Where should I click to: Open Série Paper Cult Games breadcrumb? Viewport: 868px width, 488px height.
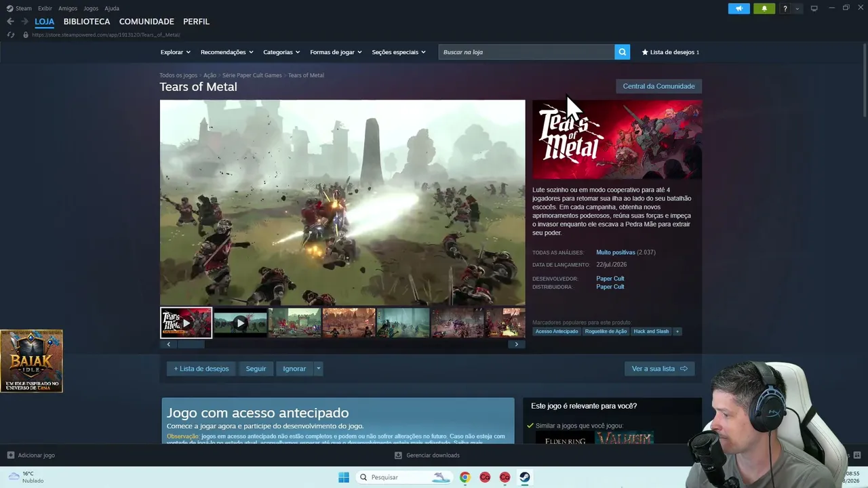[252, 75]
